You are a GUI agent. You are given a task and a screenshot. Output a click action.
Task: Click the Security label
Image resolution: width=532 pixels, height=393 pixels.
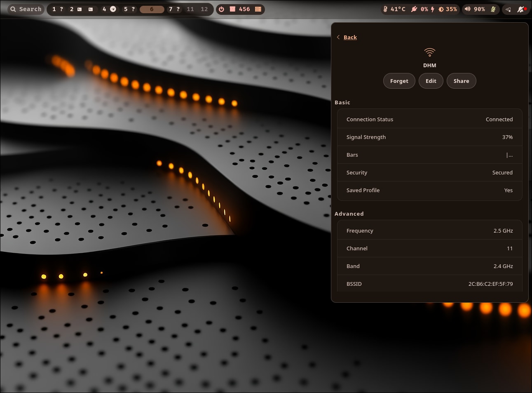(x=357, y=172)
